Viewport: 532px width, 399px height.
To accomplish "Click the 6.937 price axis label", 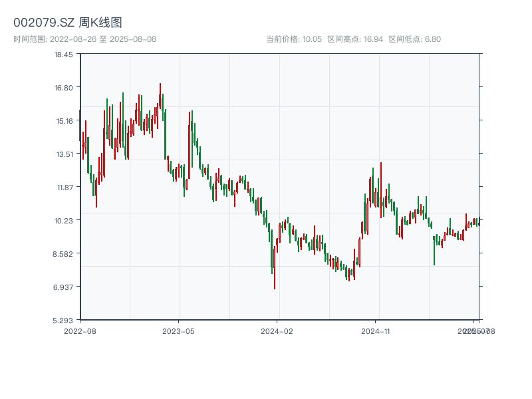I will (64, 287).
